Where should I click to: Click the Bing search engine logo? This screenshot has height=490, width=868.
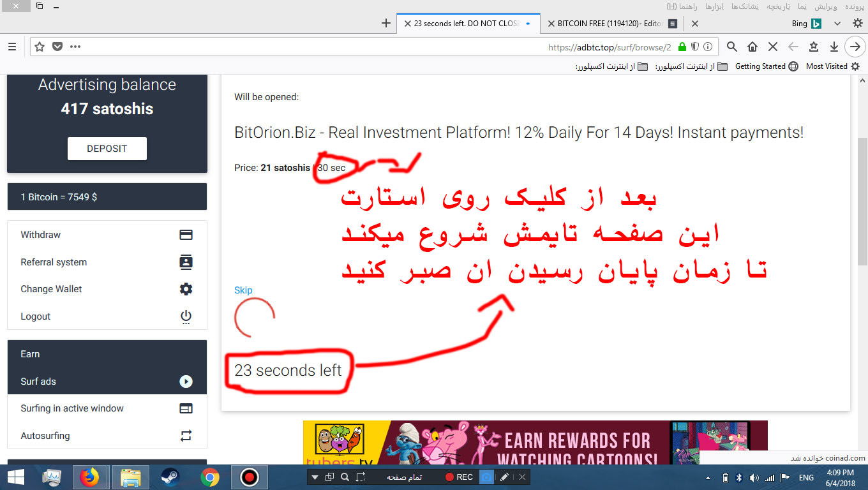[816, 24]
